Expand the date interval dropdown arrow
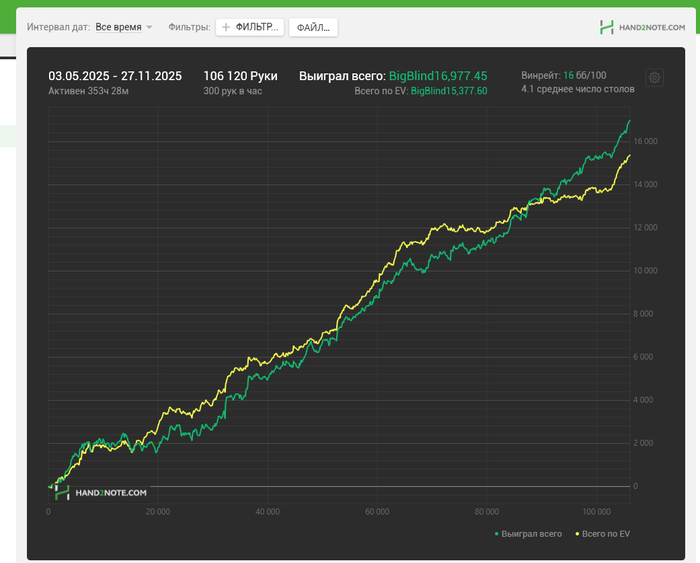The height and width of the screenshot is (563, 700). 149,27
